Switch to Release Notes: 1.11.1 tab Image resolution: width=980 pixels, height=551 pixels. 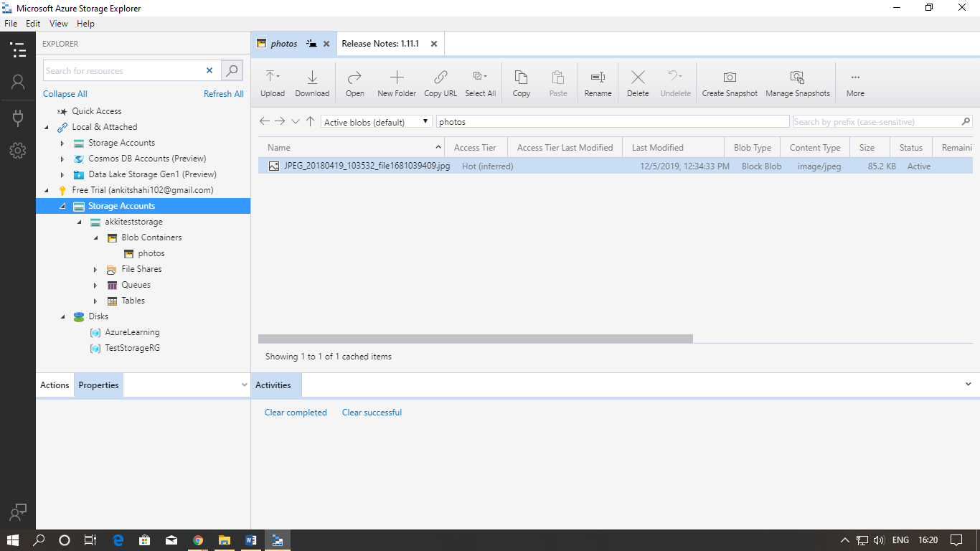[x=380, y=44]
